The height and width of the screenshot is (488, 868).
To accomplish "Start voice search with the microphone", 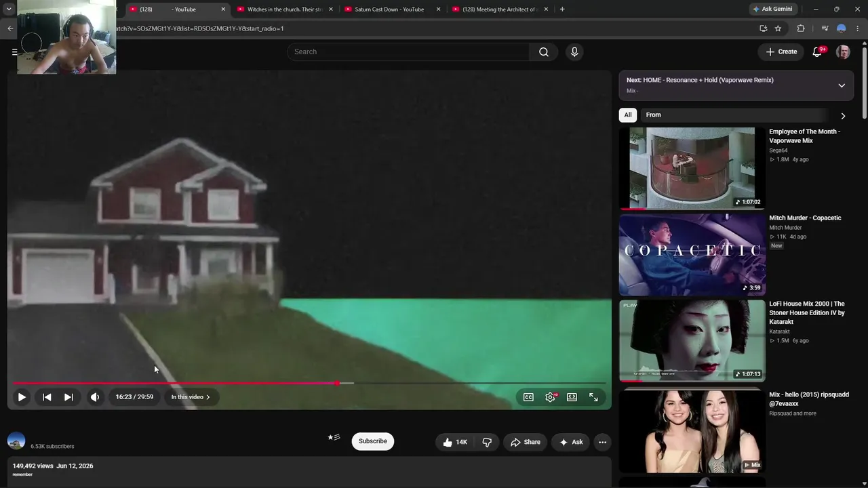I will click(574, 52).
